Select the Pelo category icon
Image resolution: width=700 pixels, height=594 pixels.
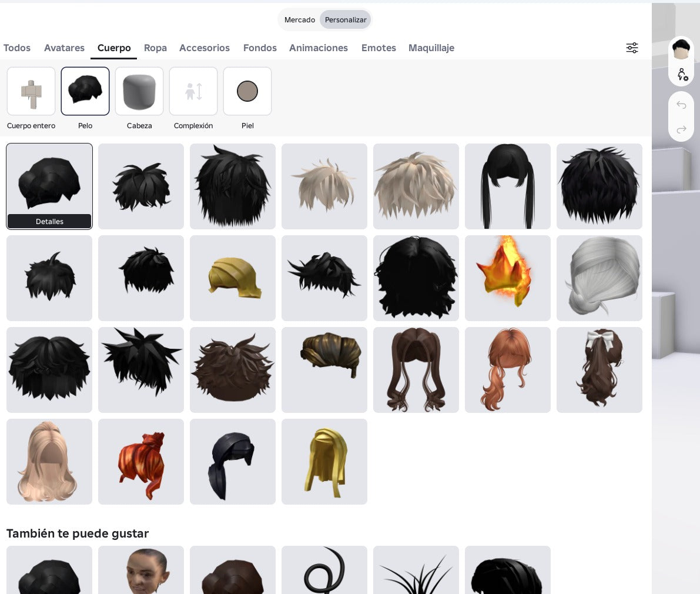[85, 91]
